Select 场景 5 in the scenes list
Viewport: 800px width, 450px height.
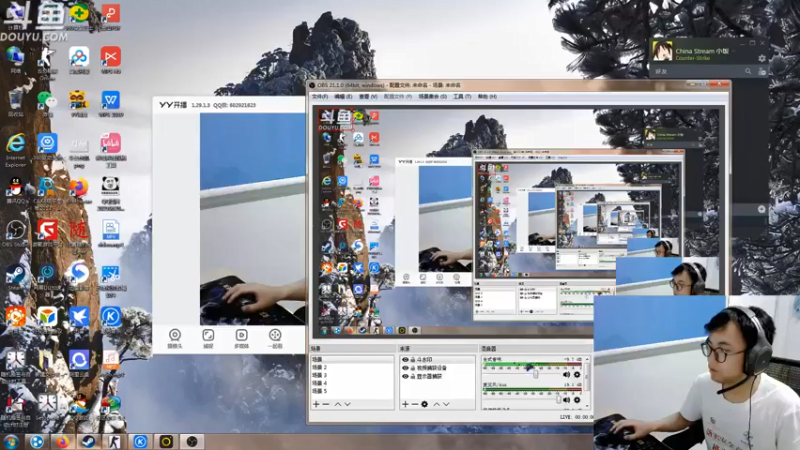[352, 391]
